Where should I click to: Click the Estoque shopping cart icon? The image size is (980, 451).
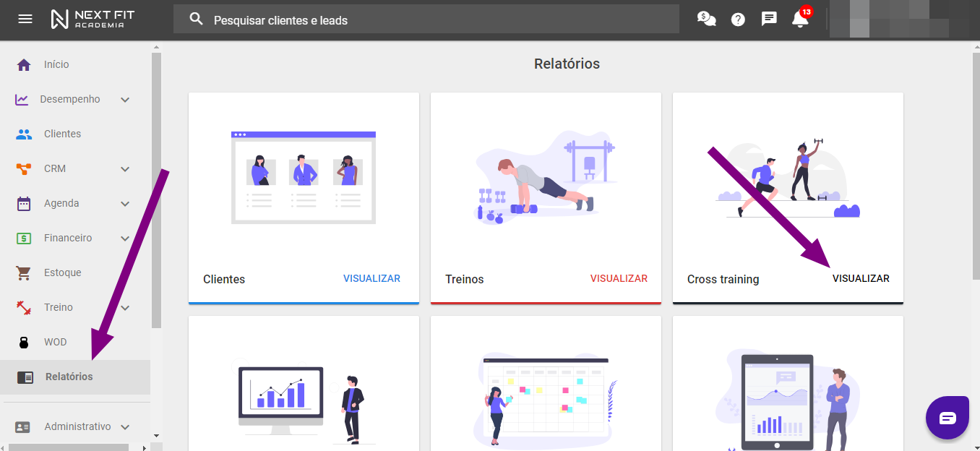[x=24, y=272]
